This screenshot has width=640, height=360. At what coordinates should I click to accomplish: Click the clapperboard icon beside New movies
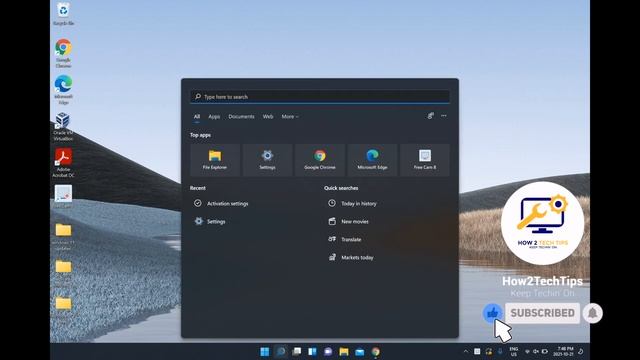point(332,221)
